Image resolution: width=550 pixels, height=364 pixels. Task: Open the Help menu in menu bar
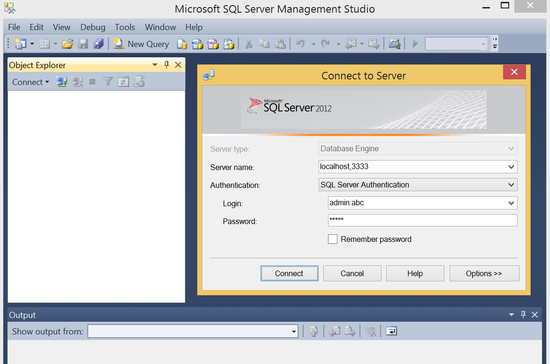point(194,27)
